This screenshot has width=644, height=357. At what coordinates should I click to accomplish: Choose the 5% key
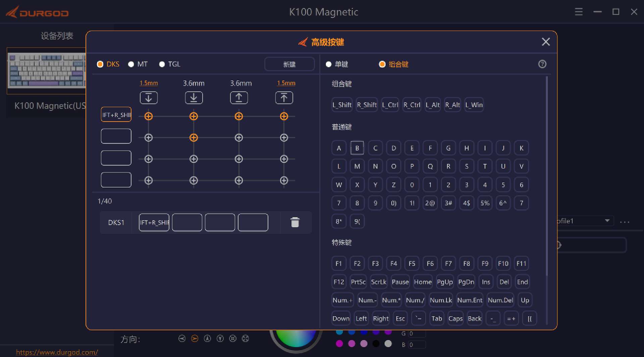pos(485,203)
